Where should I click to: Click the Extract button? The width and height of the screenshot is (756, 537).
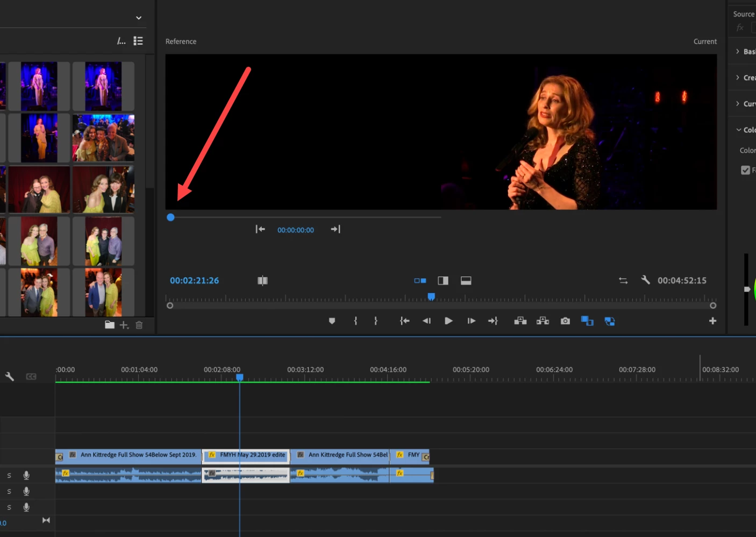[x=543, y=321]
